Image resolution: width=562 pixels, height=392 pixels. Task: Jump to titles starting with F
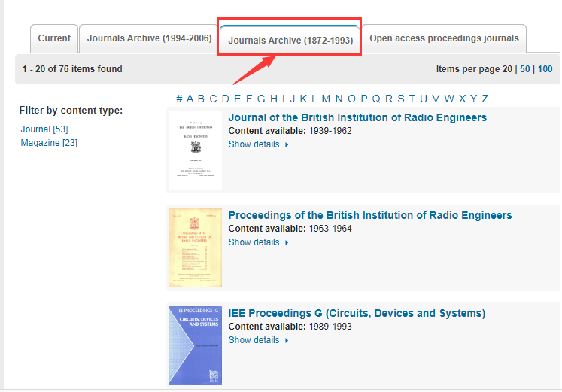249,99
